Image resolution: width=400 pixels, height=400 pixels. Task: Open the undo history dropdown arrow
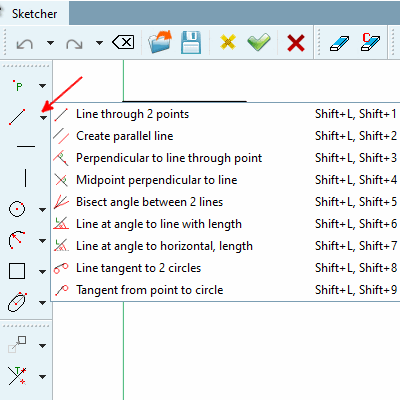coord(50,43)
